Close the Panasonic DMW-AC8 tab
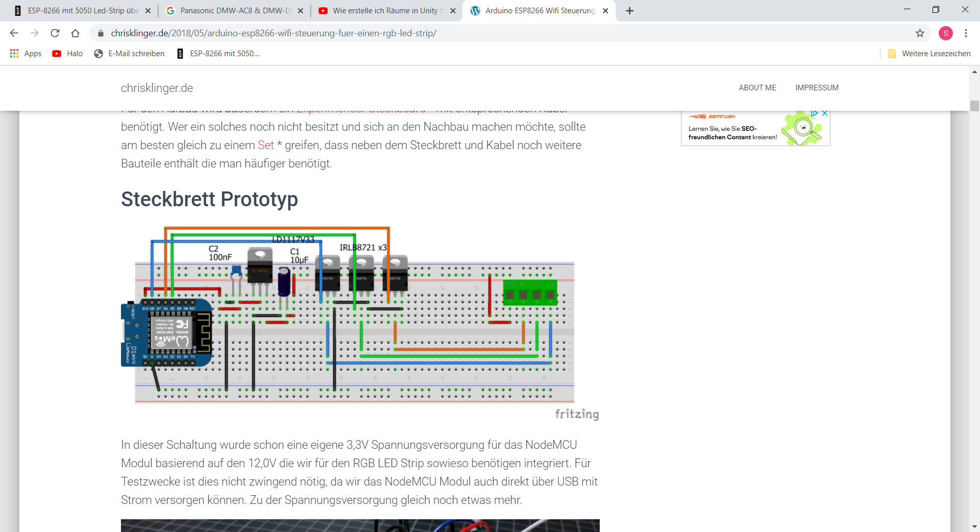The height and width of the screenshot is (532, 980). pyautogui.click(x=301, y=10)
